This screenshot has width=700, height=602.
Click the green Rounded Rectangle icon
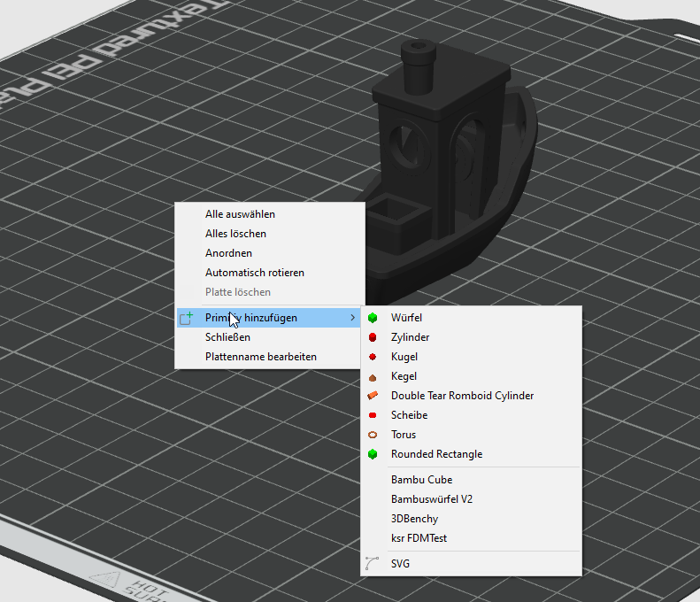point(373,454)
